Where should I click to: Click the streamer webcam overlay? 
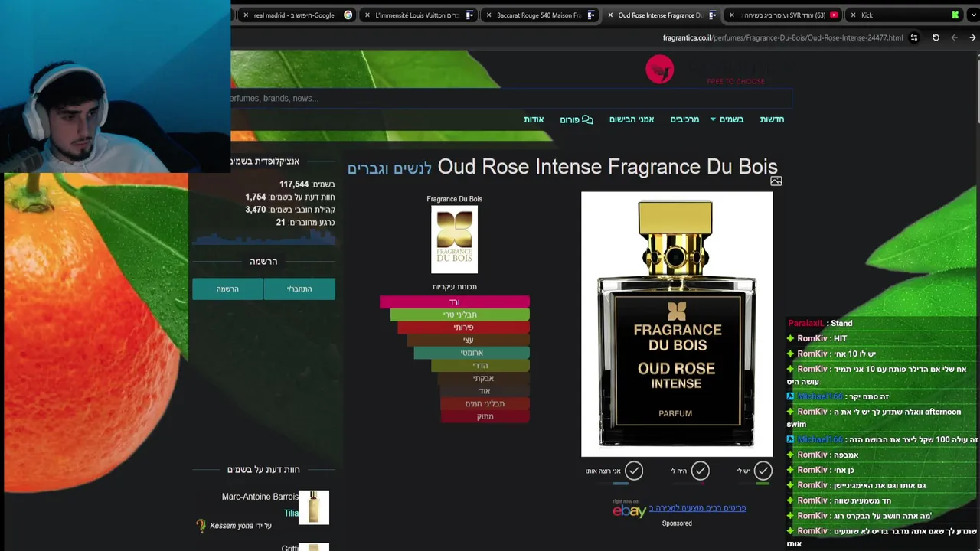pos(115,86)
